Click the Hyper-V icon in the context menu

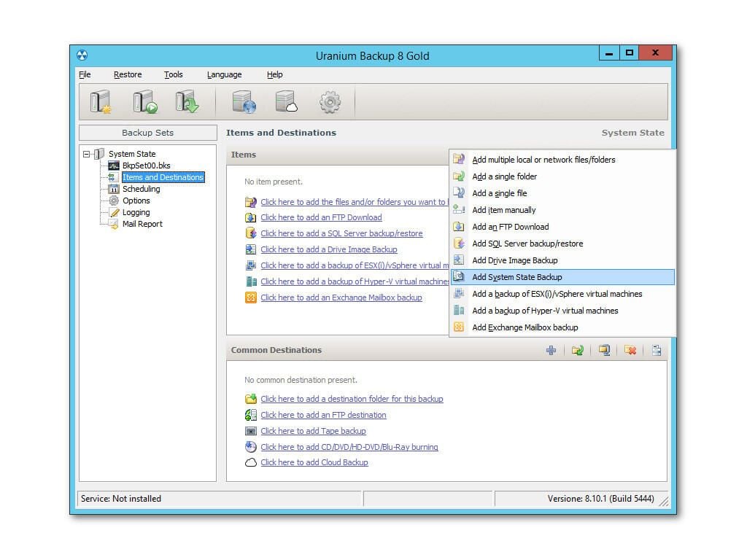click(x=459, y=311)
